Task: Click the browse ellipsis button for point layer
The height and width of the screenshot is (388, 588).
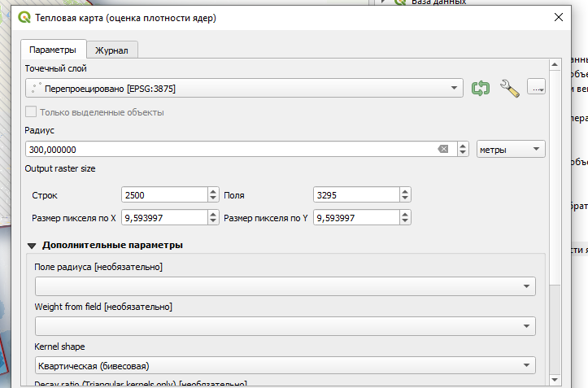Action: pos(536,87)
